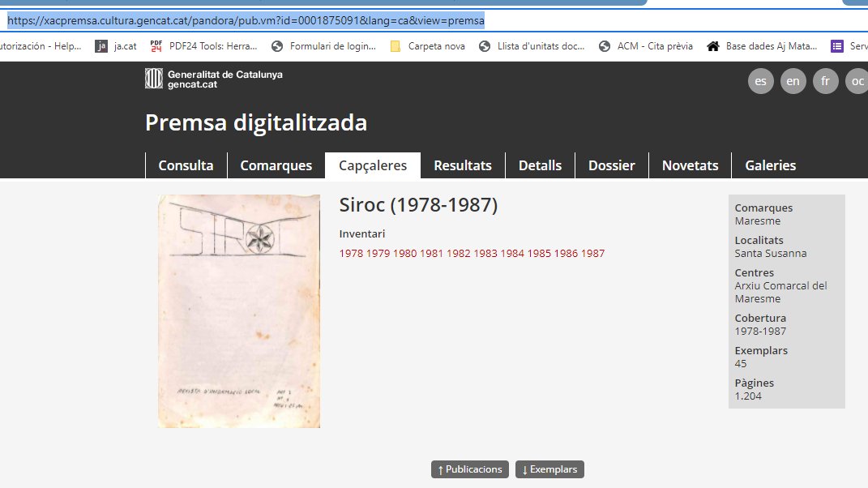Open the 1983 inventory year
This screenshot has height=488, width=868.
[485, 254]
